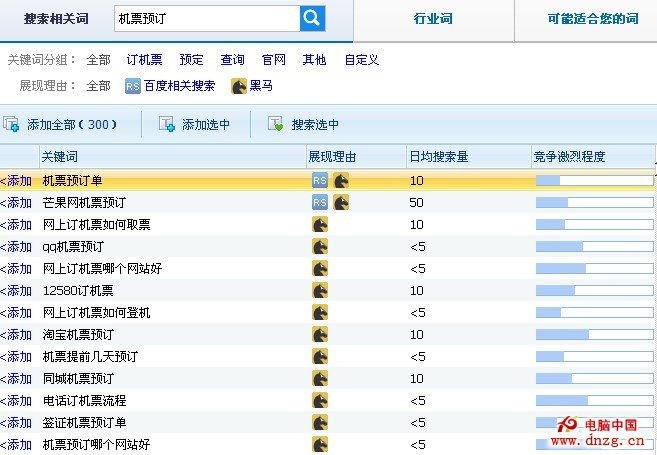Screen dimensions: 657x455
Task: Filter by 百度相关搜索 reason
Action: click(170, 86)
